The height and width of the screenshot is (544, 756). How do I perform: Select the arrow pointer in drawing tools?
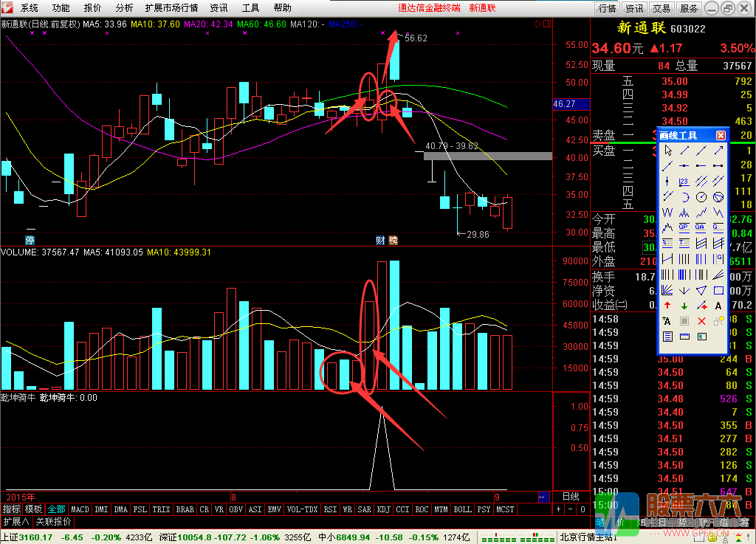pos(667,151)
